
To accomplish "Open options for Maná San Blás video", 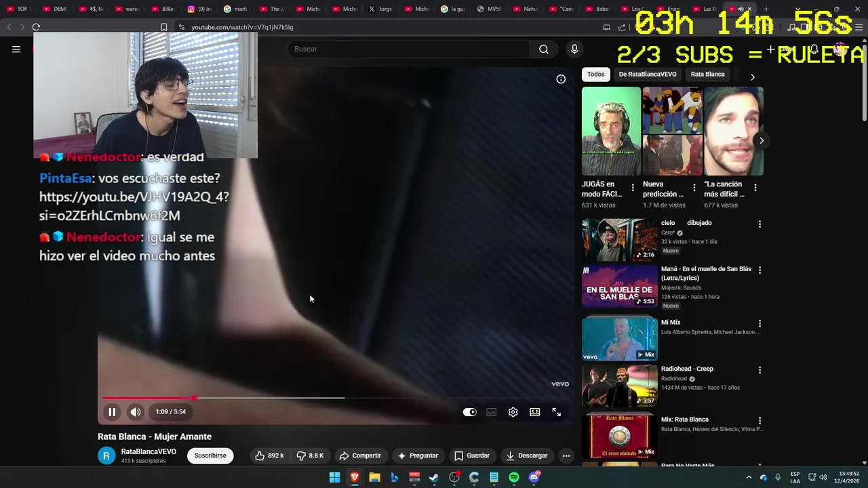I will point(759,270).
